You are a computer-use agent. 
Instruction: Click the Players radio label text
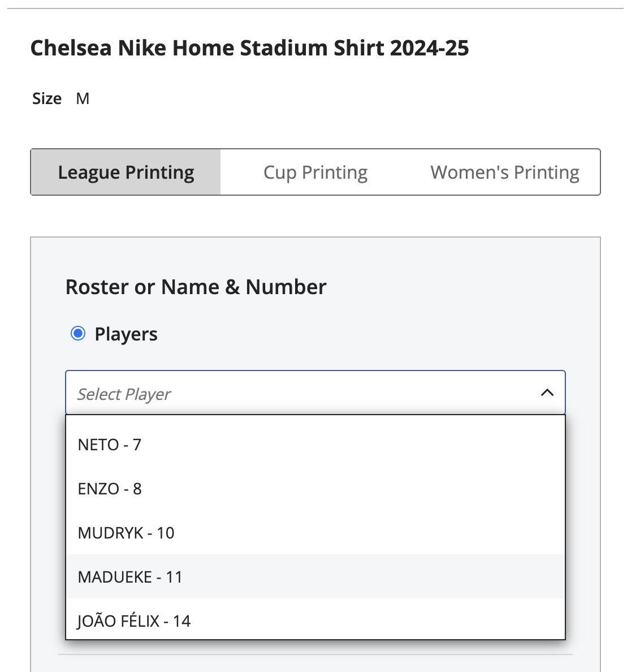coord(126,334)
